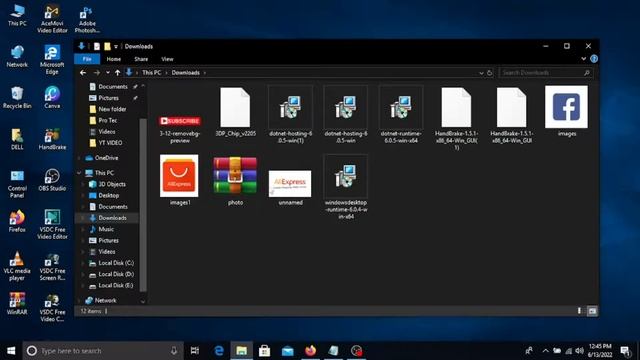Select DELL desktop icon
This screenshot has width=640, height=360.
click(17, 139)
